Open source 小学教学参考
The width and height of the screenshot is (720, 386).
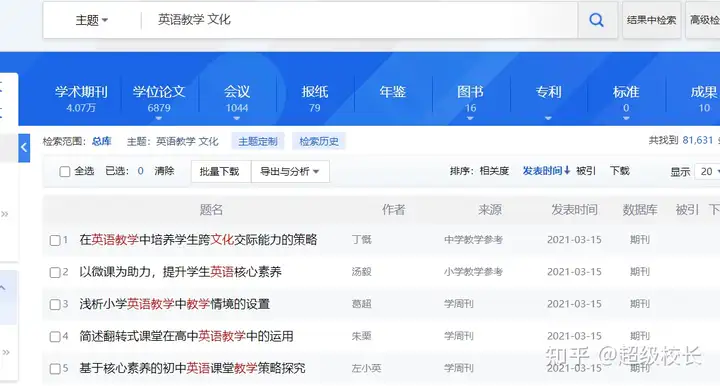click(473, 272)
